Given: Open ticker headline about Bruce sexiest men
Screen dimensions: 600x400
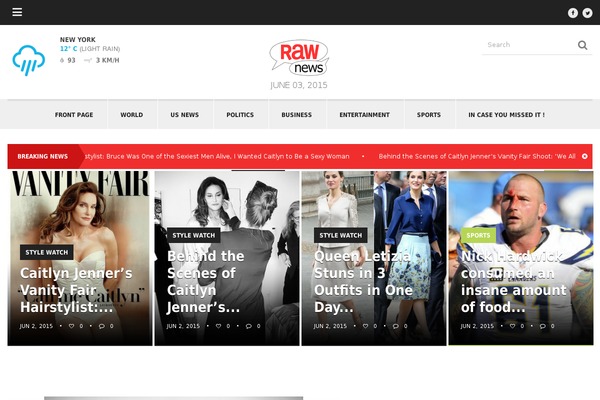Looking at the screenshot, I should point(217,156).
